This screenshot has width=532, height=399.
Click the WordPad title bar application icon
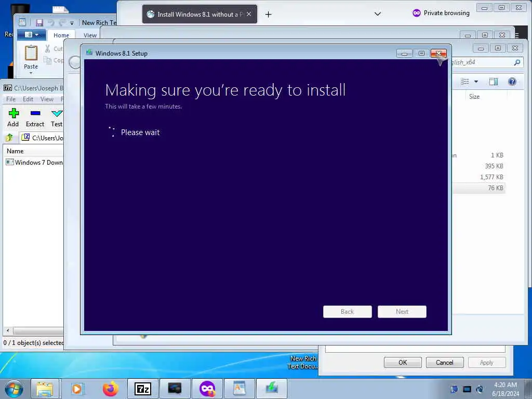coord(22,22)
